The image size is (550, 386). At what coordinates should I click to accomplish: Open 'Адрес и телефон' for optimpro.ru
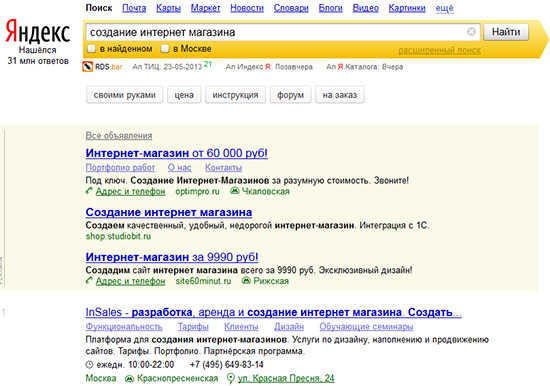click(130, 191)
